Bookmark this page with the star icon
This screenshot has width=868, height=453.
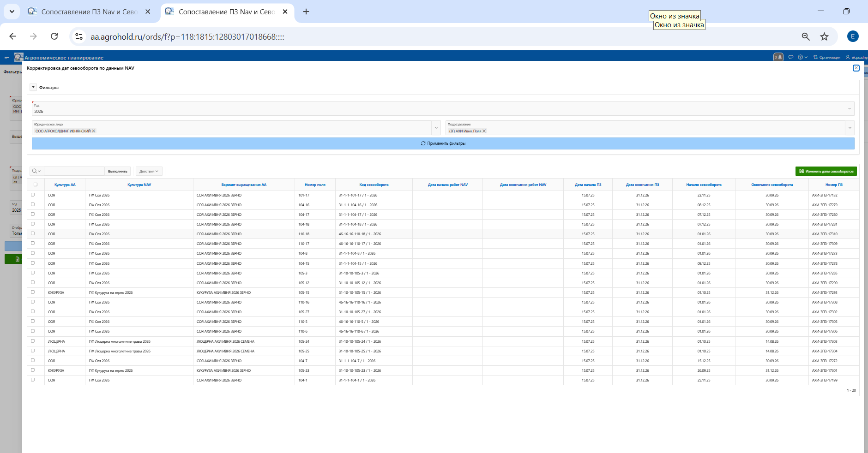point(824,36)
